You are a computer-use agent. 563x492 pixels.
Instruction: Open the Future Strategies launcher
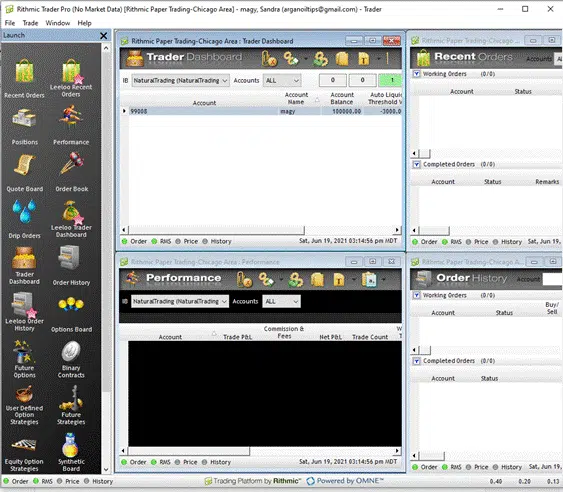point(71,405)
